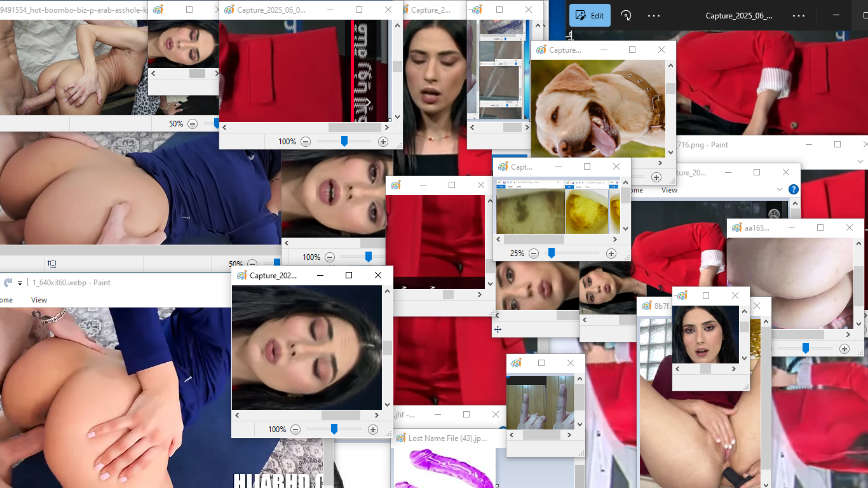The image size is (868, 488).
Task: Click the rotate icon beside Edit button
Action: coord(626,16)
